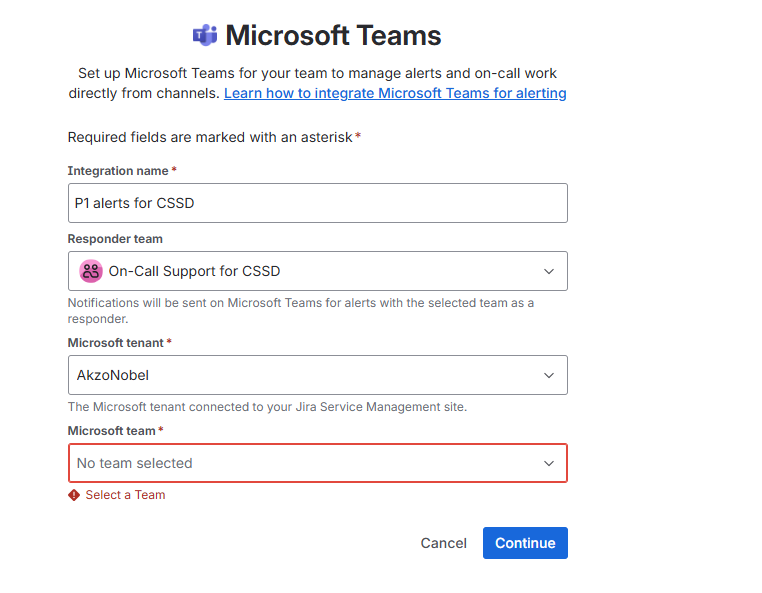Click the 'No team selected' placeholder text
762x593 pixels.
click(x=135, y=463)
